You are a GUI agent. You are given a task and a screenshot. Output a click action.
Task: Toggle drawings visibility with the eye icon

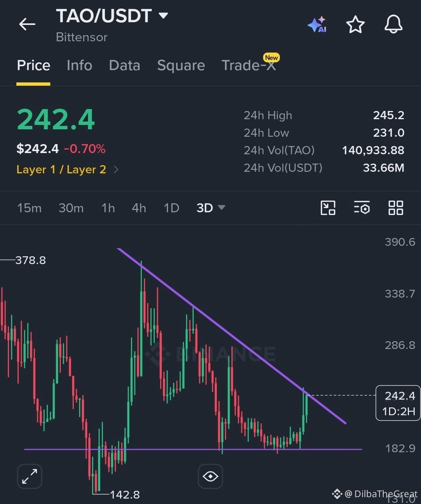click(x=210, y=476)
